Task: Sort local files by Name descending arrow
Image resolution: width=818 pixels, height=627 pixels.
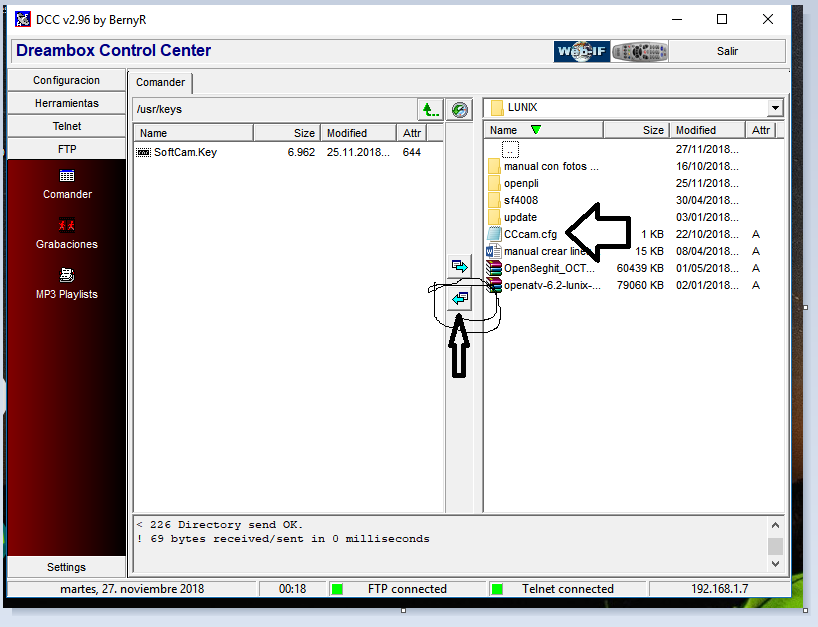Action: (536, 130)
